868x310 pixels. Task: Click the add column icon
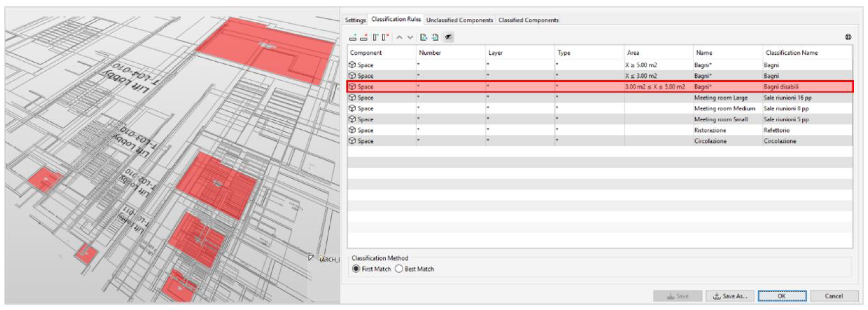(x=375, y=37)
